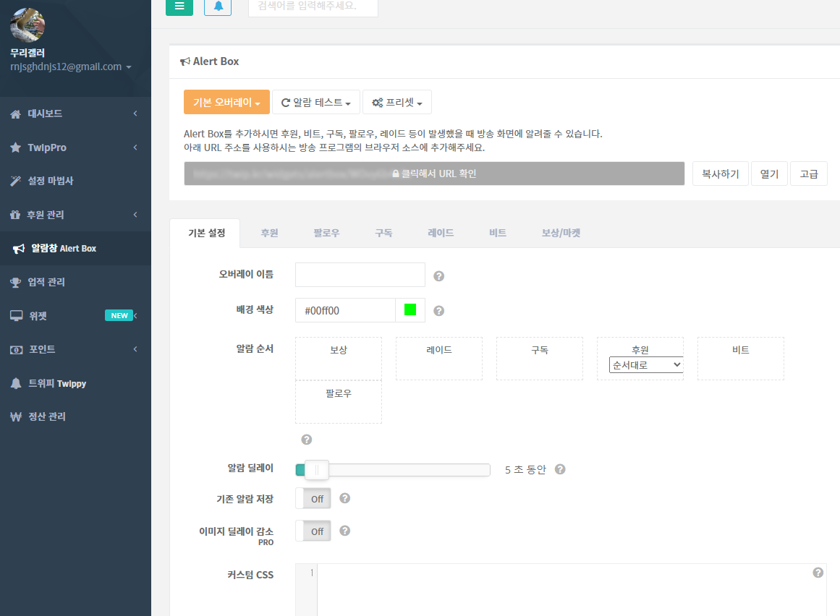Enable the 이미지 딜레이 감소 PRO toggle
Viewport: 840px width, 616px height.
[313, 531]
